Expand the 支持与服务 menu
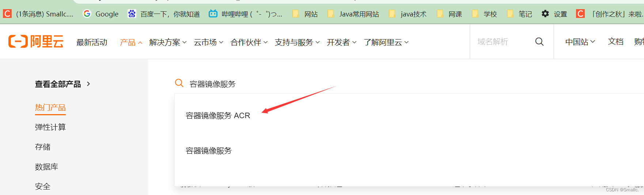 click(x=297, y=42)
